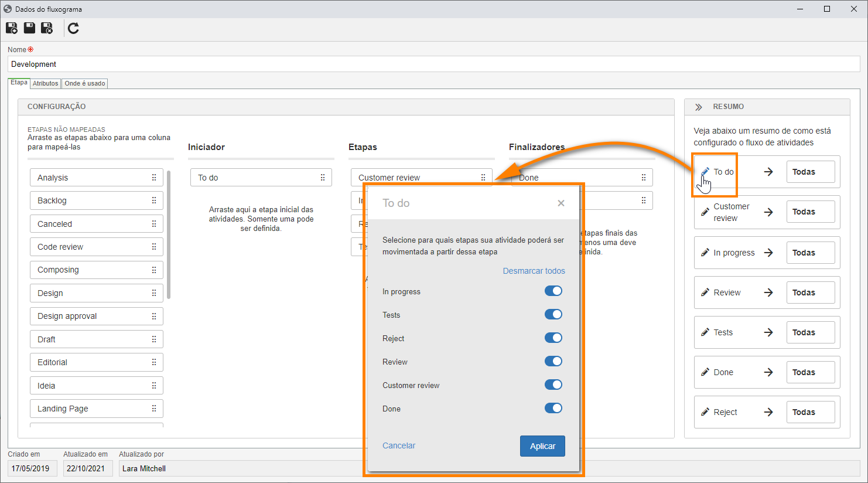Click the CONFIGURAÇÃO panel header
This screenshot has height=483, width=868.
tap(346, 107)
